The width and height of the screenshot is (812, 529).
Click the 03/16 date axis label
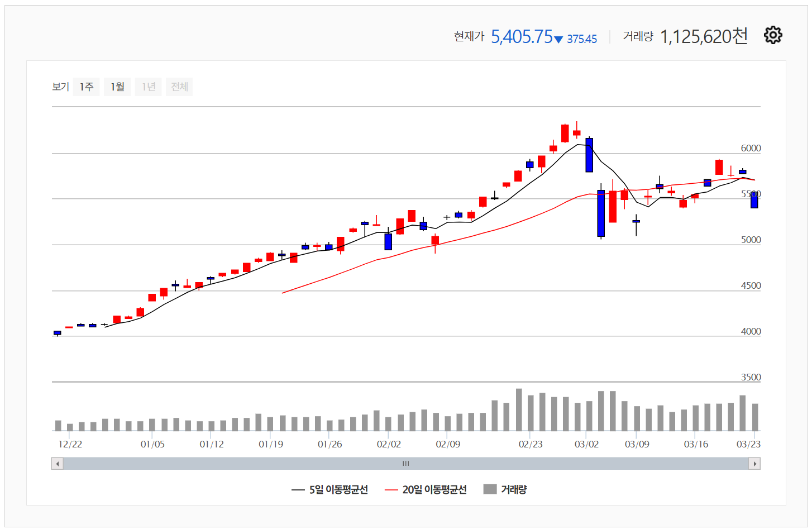pyautogui.click(x=696, y=444)
